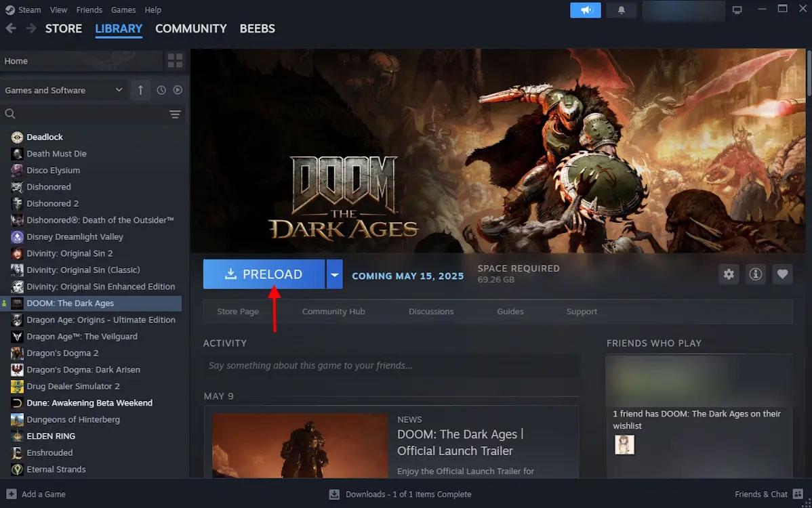Open the Store Page link
Viewport: 812px width, 508px height.
coord(238,311)
